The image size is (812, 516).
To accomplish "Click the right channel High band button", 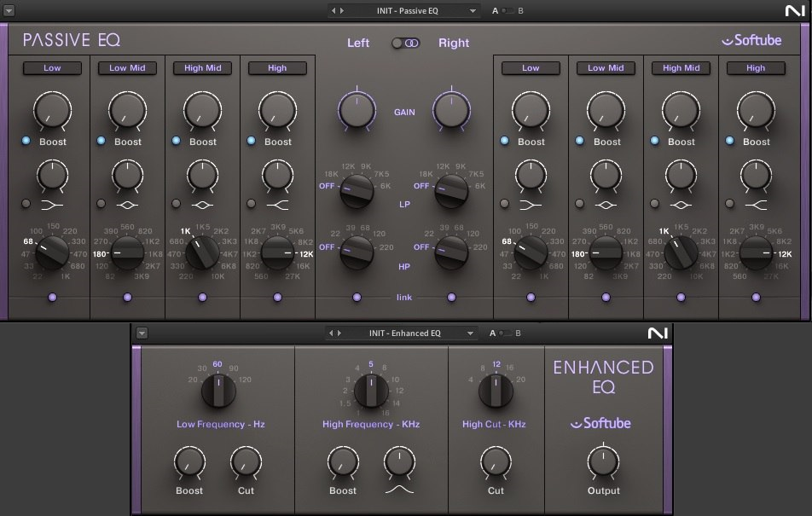I will 756,68.
